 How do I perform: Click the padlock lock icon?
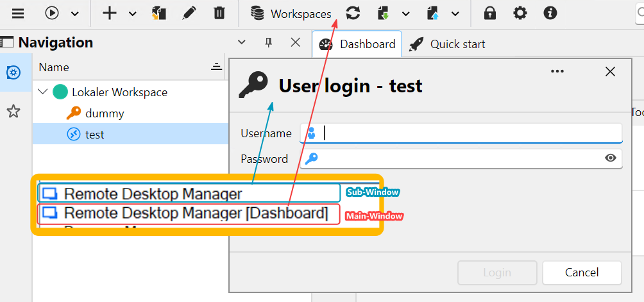tap(489, 13)
